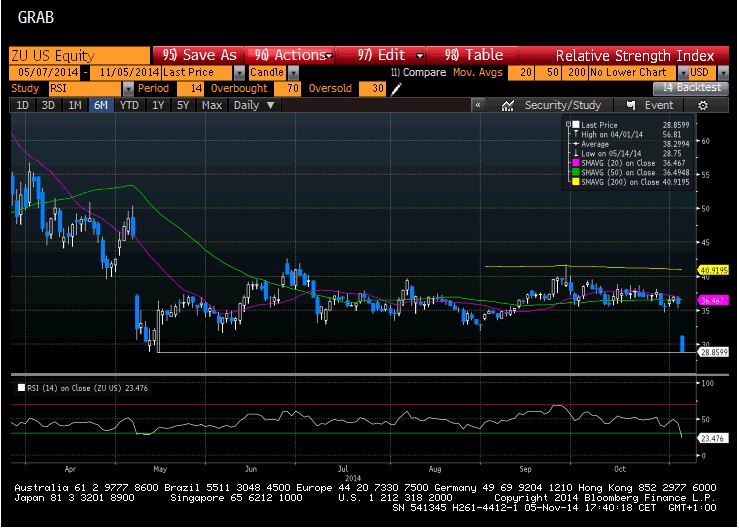
Task: Select the 6M time range tab
Action: click(101, 105)
